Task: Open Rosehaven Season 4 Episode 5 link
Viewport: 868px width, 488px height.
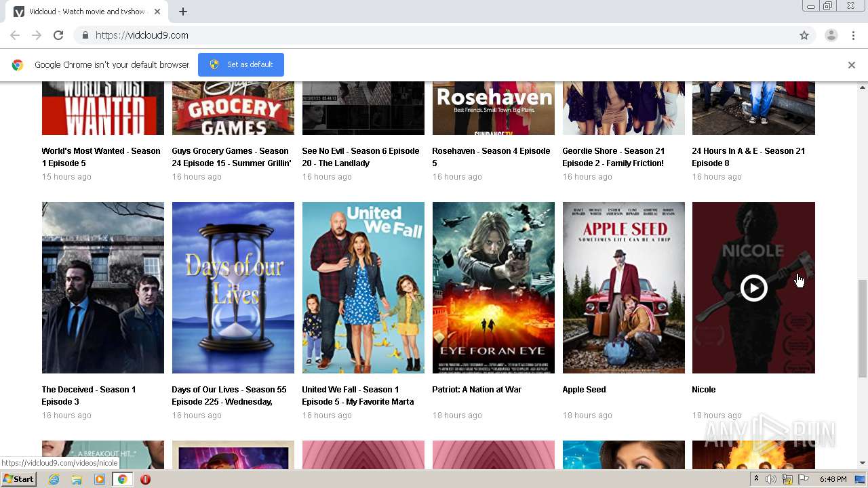Action: (491, 157)
